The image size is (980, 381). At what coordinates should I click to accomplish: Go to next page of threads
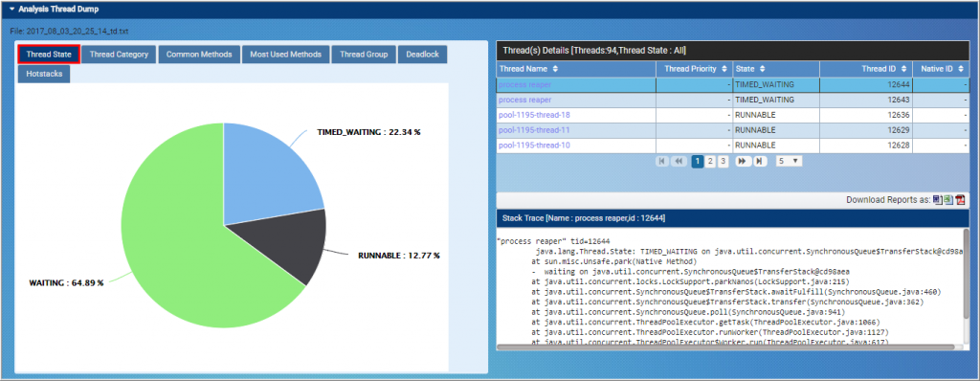pyautogui.click(x=743, y=162)
